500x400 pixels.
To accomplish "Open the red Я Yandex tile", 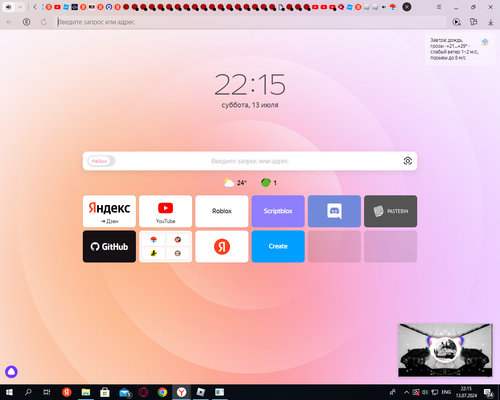I will click(x=222, y=246).
